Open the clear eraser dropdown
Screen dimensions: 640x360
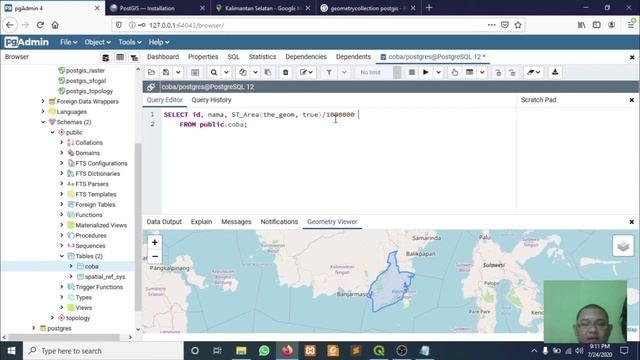click(533, 72)
